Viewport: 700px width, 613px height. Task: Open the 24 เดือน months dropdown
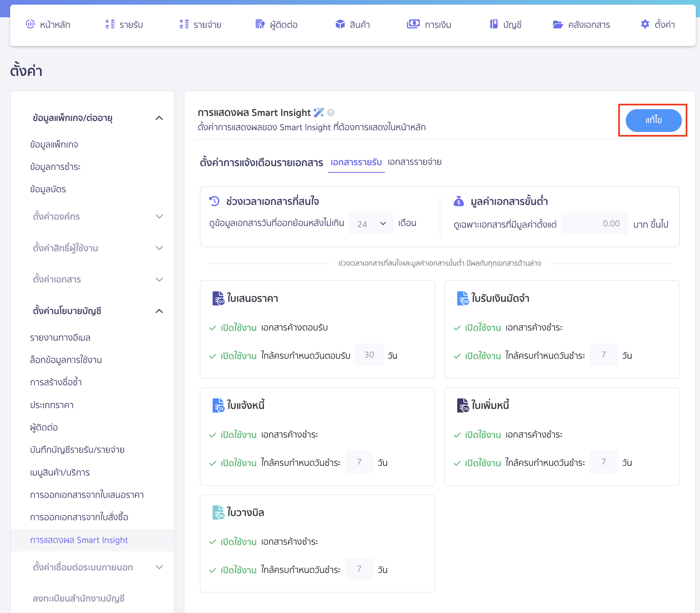(371, 223)
